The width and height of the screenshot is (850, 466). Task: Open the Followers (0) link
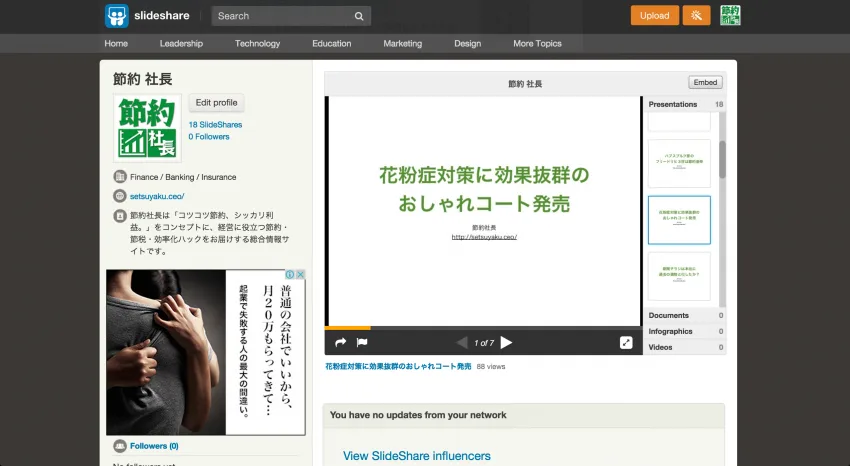click(x=154, y=446)
